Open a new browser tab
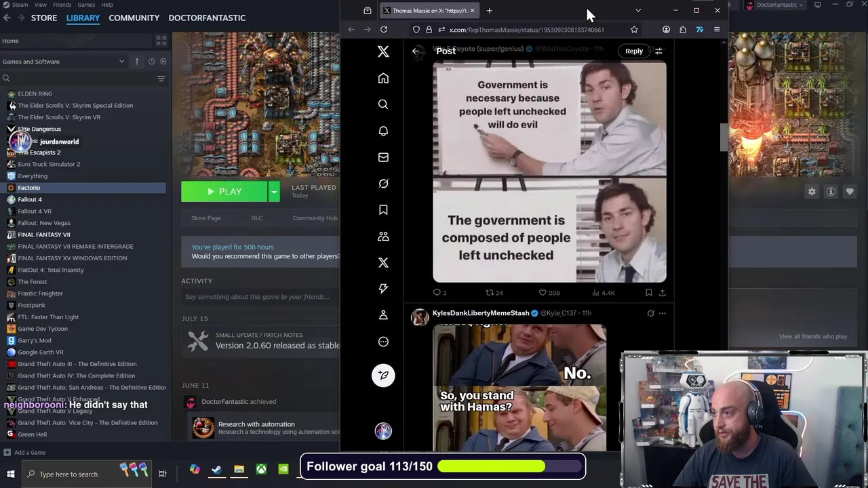The width and height of the screenshot is (868, 488). point(489,10)
